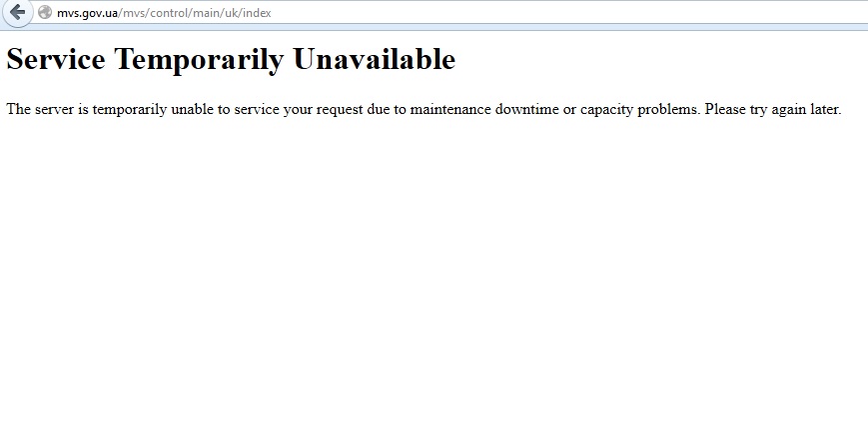This screenshot has height=421, width=868.
Task: Click the word "temporarily" in the paragraph
Action: [130, 110]
